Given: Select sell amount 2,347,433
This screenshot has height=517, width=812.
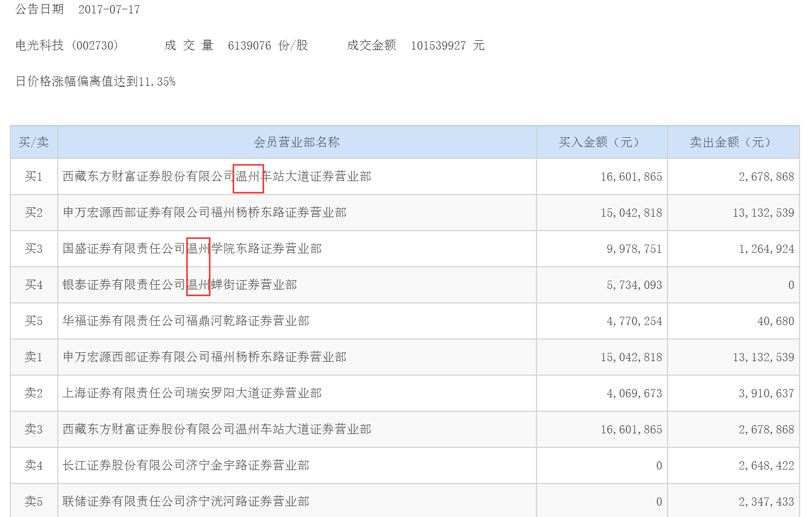Looking at the screenshot, I should (767, 502).
